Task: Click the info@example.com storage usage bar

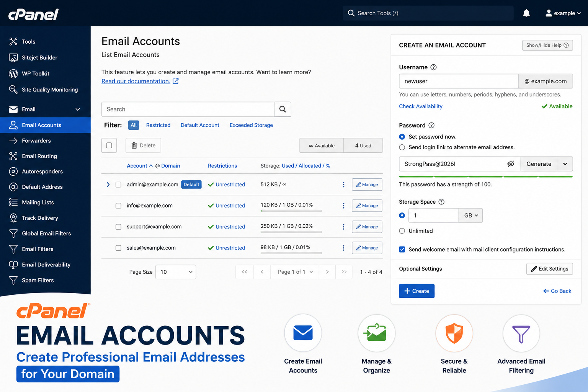Action: 291,211
